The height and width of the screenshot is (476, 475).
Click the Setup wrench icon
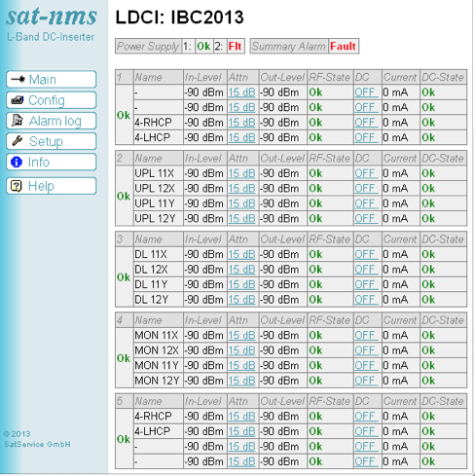coord(17,141)
